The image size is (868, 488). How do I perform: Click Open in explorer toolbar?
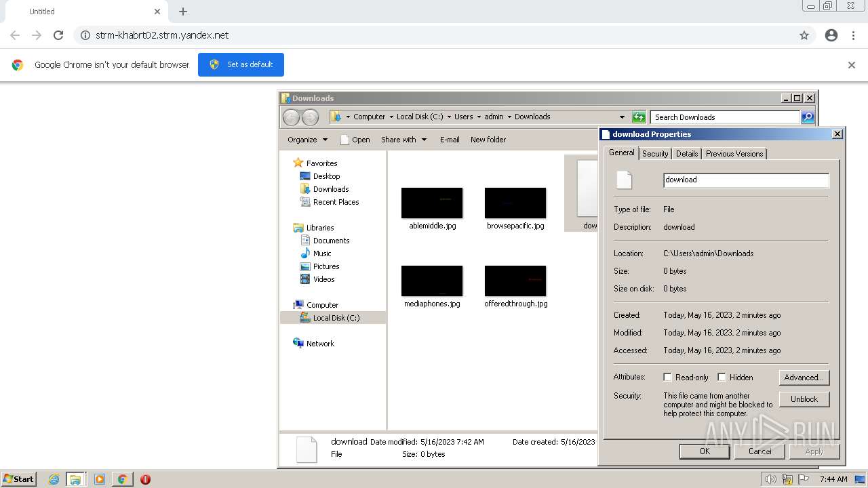click(x=355, y=140)
